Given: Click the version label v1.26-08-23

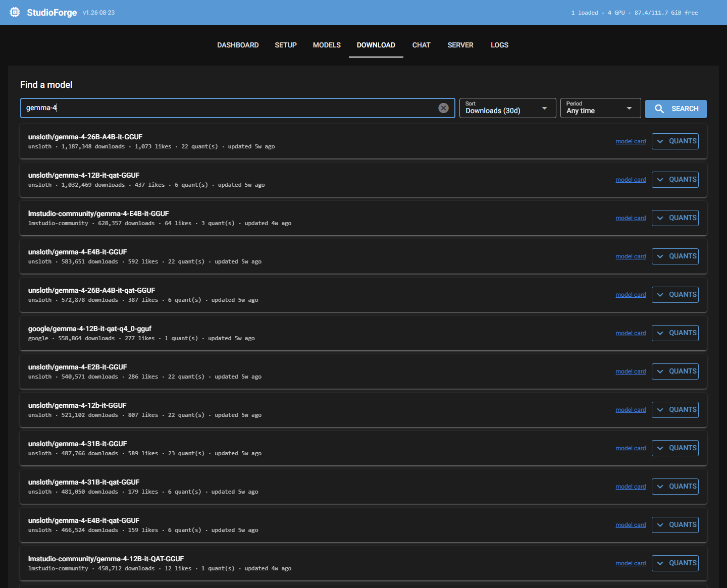Looking at the screenshot, I should [x=99, y=13].
